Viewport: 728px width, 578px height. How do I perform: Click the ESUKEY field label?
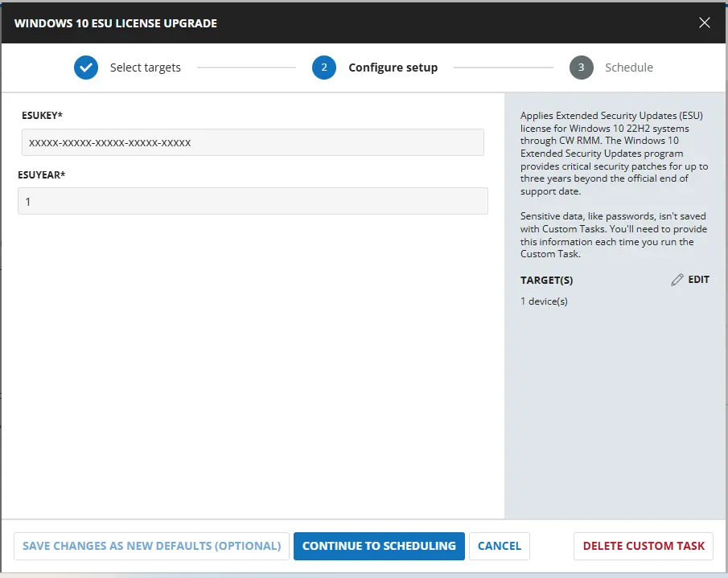(43, 116)
